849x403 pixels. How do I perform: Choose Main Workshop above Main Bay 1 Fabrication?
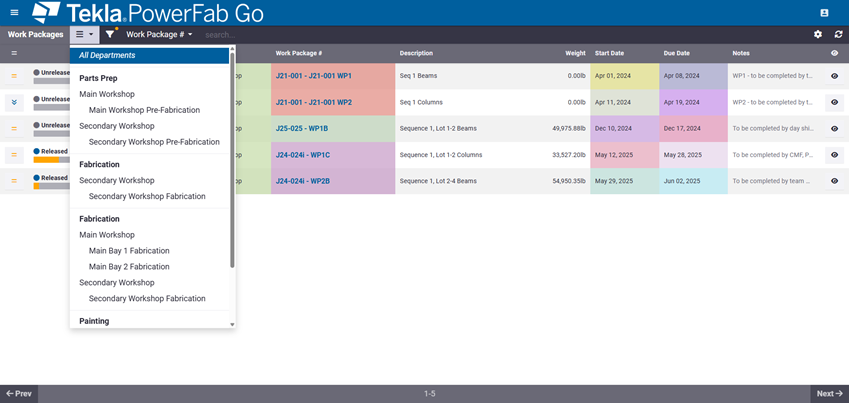point(107,235)
